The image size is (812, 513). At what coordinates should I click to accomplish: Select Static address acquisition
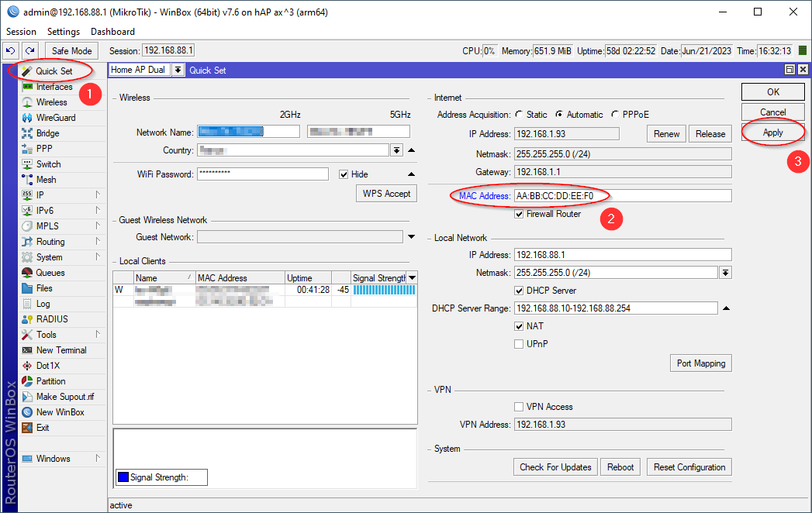click(x=520, y=115)
